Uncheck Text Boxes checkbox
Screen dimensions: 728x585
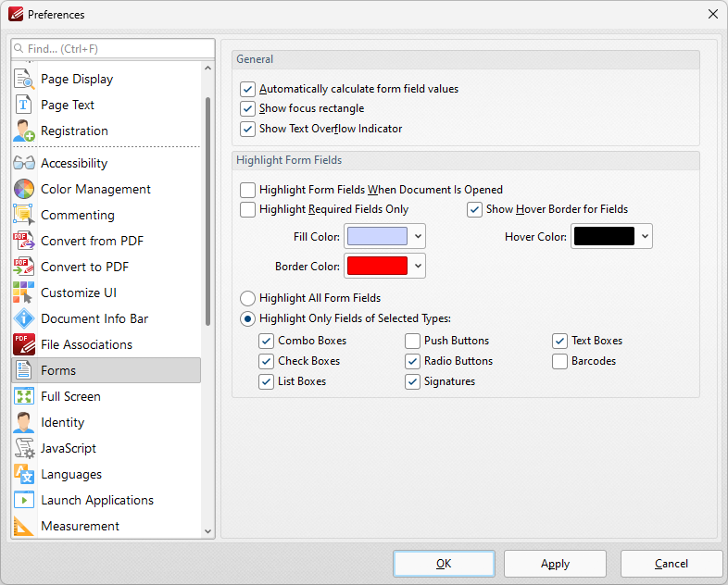(x=560, y=341)
